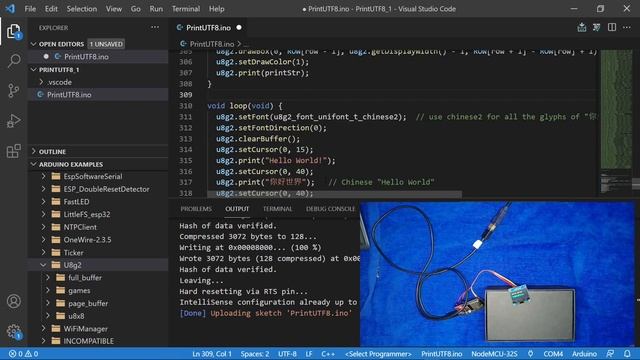Viewport: 640px width, 360px height.
Task: Expand the u8x8 folder
Action: (48, 316)
